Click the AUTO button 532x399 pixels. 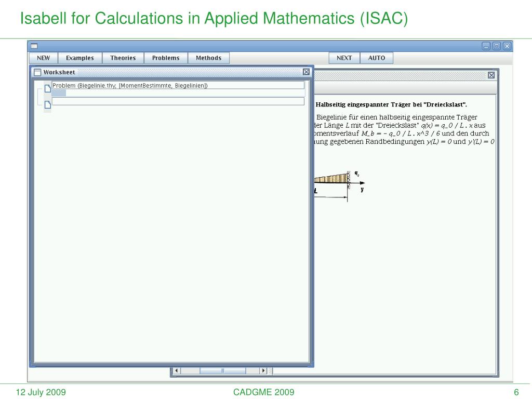(377, 58)
